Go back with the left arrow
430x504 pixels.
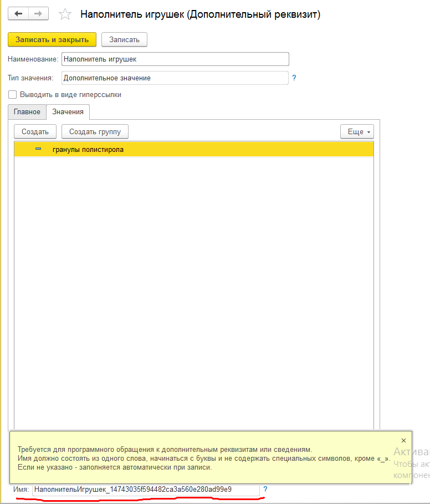coord(18,14)
